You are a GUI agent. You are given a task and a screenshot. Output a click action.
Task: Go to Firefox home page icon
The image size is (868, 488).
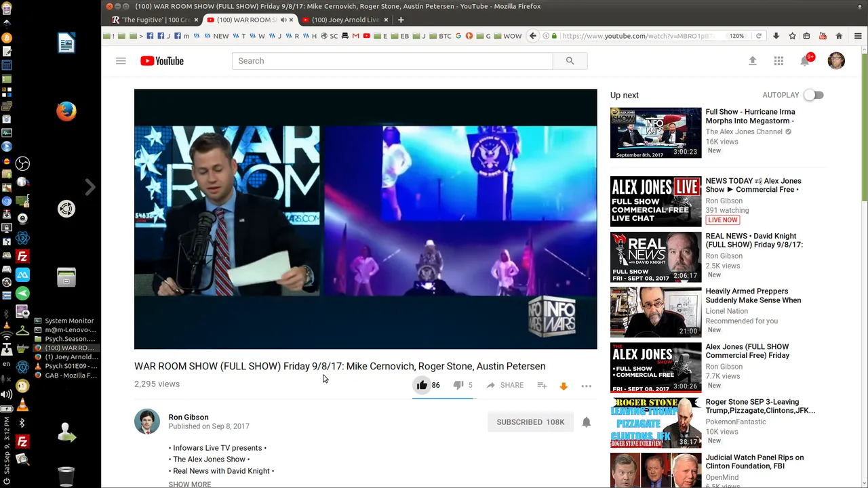click(839, 36)
